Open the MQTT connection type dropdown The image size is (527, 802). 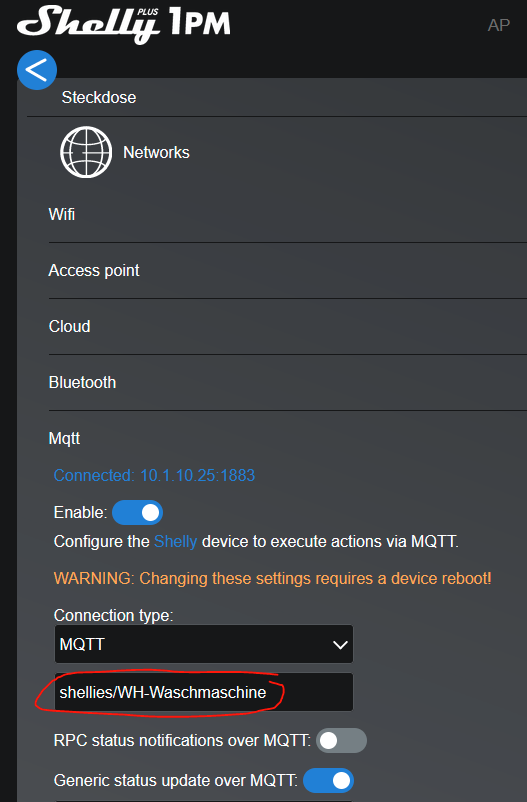tap(204, 644)
